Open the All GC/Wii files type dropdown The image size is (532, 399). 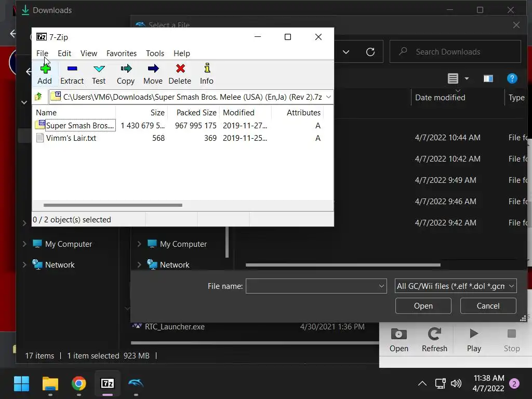coord(456,286)
